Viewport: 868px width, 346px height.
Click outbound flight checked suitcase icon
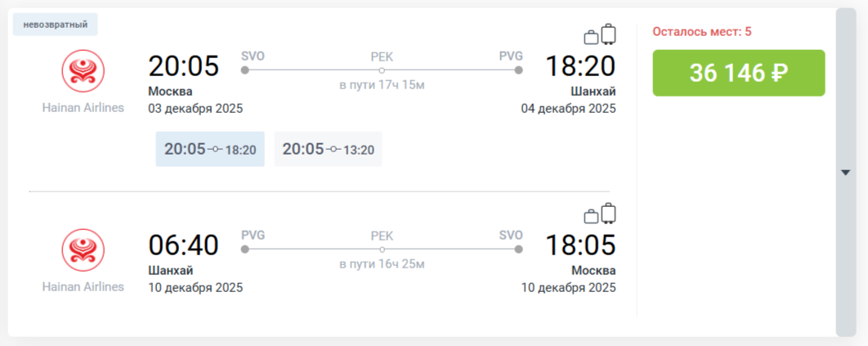pyautogui.click(x=608, y=34)
